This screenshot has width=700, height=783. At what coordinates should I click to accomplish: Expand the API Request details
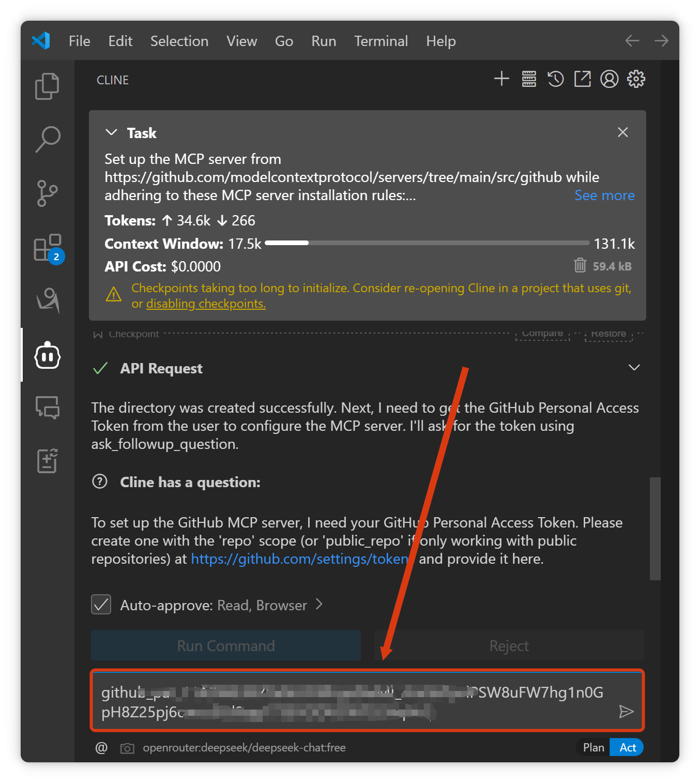634,368
